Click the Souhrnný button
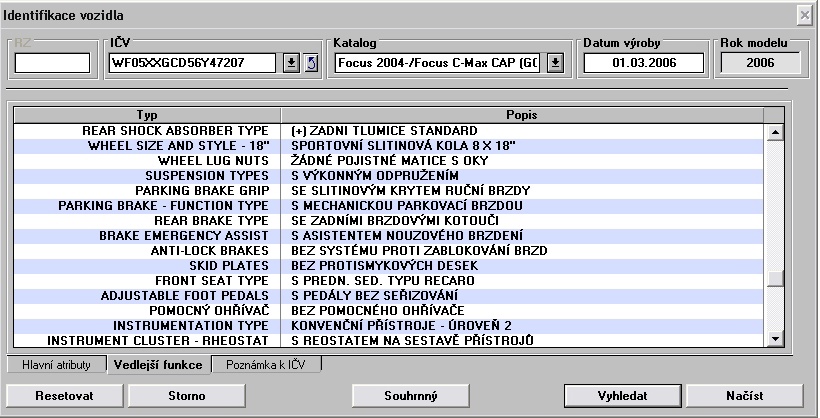 [x=411, y=395]
